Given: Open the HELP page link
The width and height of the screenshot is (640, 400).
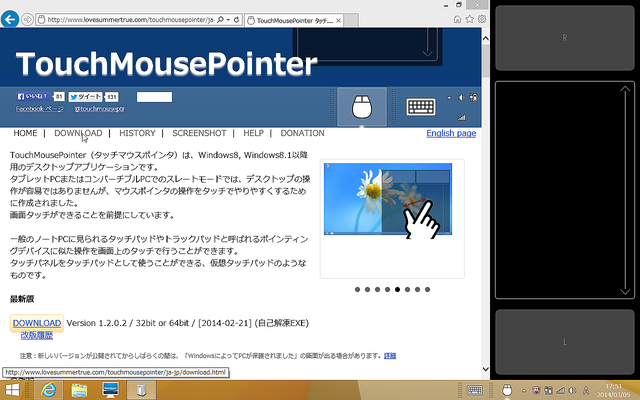Looking at the screenshot, I should (x=253, y=133).
